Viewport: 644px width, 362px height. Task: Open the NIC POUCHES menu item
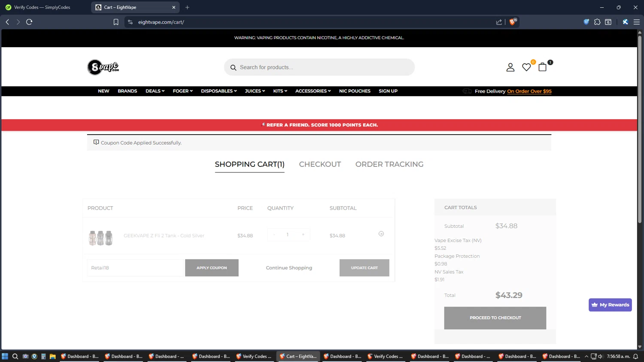click(355, 91)
